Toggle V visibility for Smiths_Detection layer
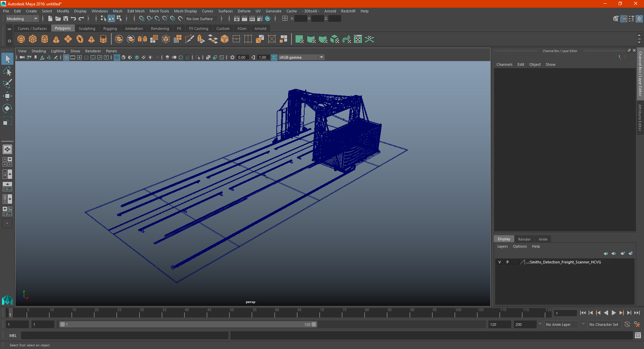 pyautogui.click(x=499, y=262)
